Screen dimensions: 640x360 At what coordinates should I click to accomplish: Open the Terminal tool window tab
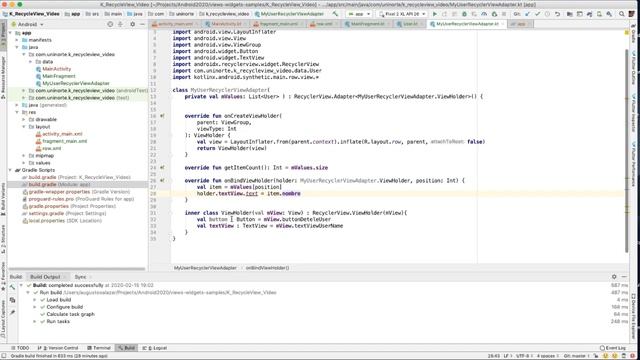pyautogui.click(x=99, y=348)
